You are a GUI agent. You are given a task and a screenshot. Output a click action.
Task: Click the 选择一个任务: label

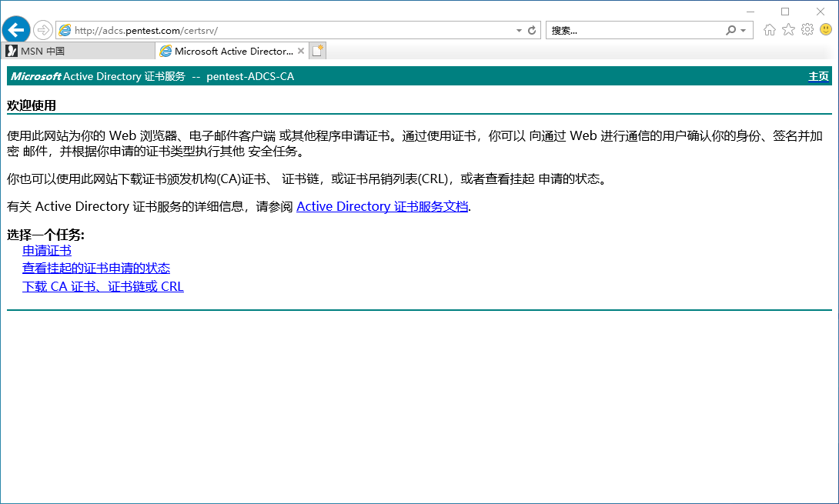click(45, 235)
